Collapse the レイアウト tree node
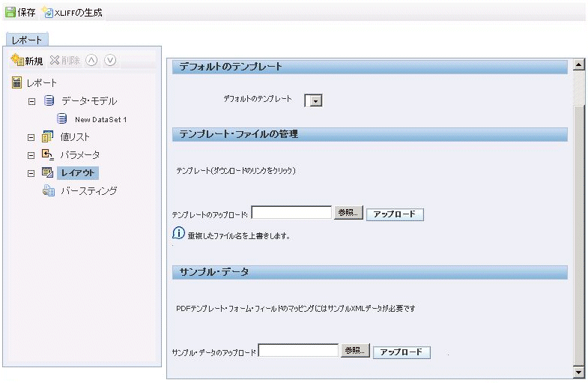 point(31,173)
